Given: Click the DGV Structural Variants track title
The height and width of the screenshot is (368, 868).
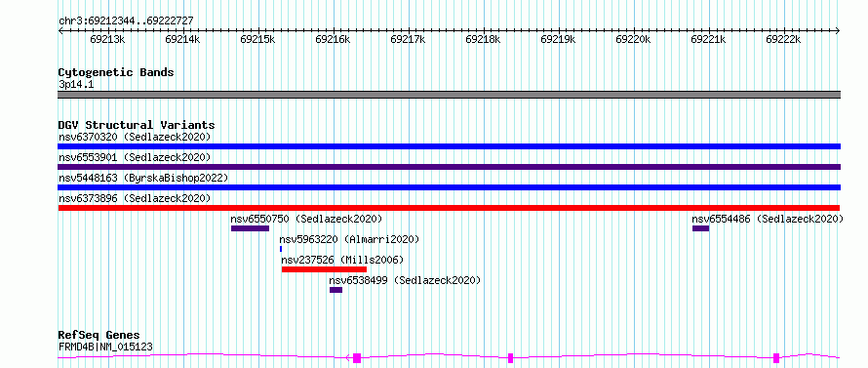Looking at the screenshot, I should pos(137,125).
